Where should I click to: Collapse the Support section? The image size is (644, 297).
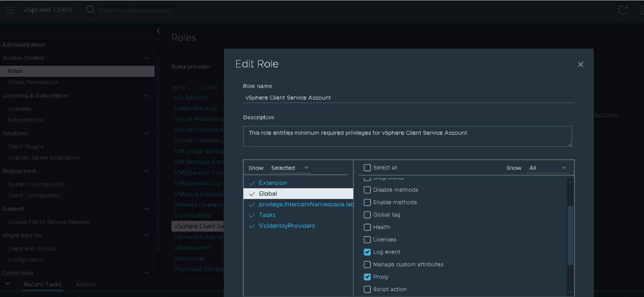click(147, 209)
